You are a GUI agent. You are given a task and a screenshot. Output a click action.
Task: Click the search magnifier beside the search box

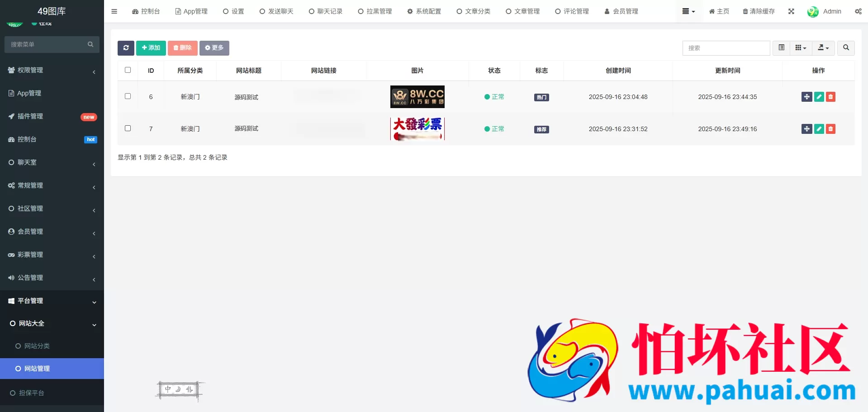click(x=845, y=48)
